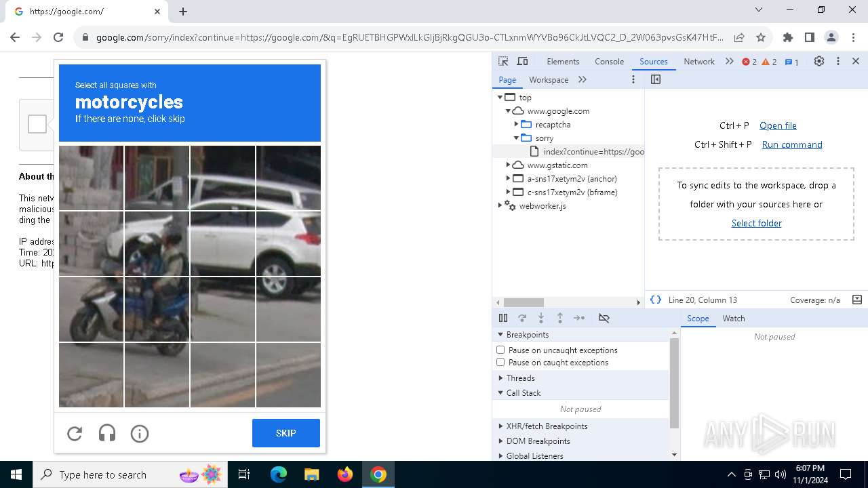Expand the c-sns17xetym2v (bframe) frame
Screen dimensions: 868x488
[508, 192]
